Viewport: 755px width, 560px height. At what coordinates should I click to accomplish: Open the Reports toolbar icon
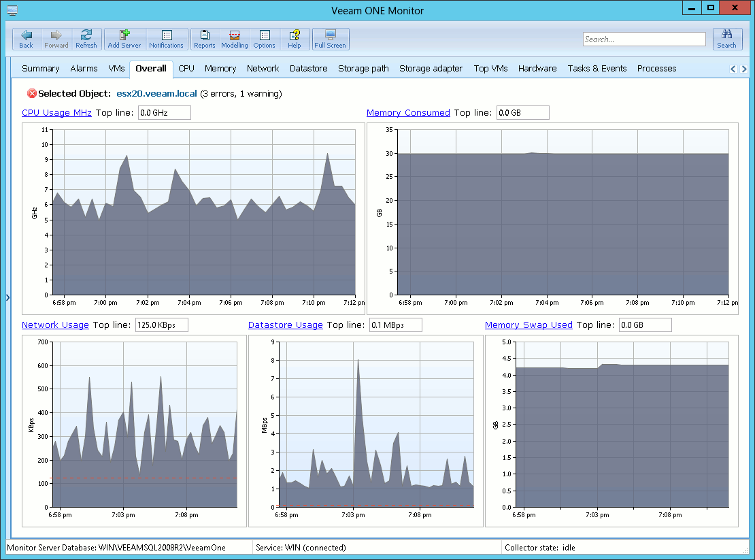click(205, 39)
